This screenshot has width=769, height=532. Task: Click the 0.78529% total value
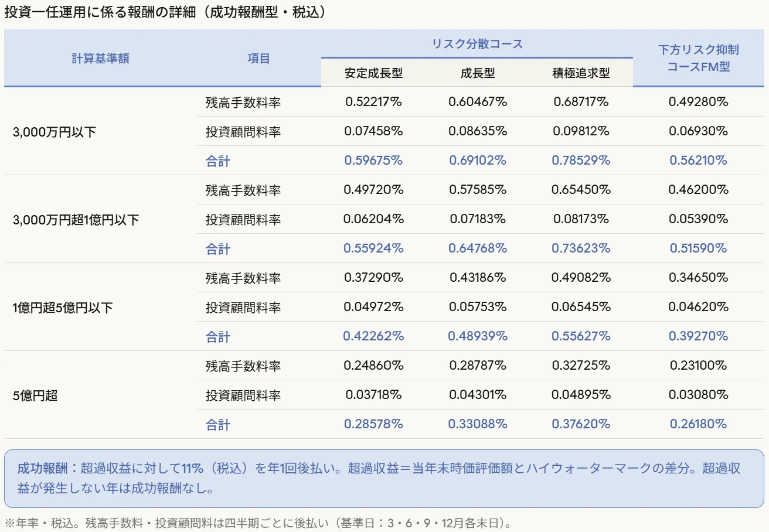pos(581,161)
